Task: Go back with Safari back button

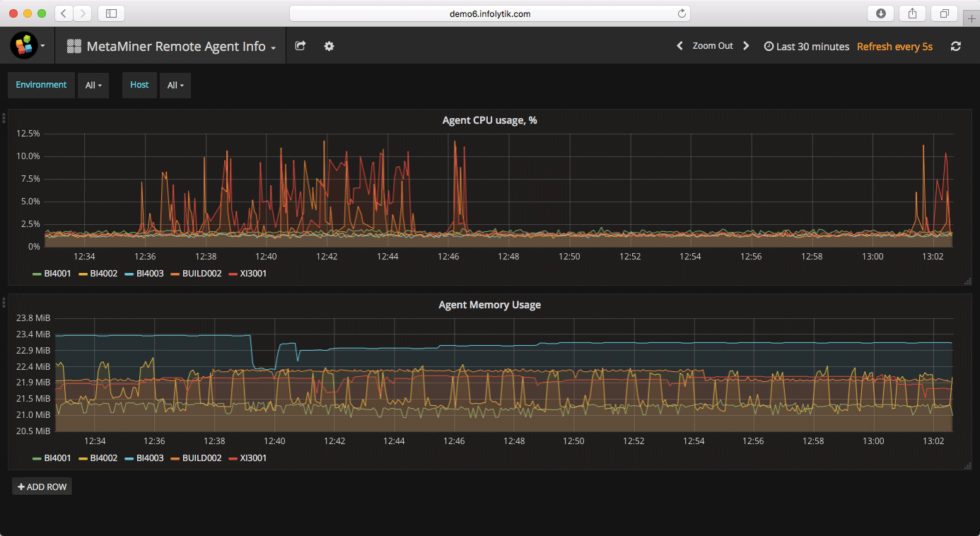Action: click(64, 13)
